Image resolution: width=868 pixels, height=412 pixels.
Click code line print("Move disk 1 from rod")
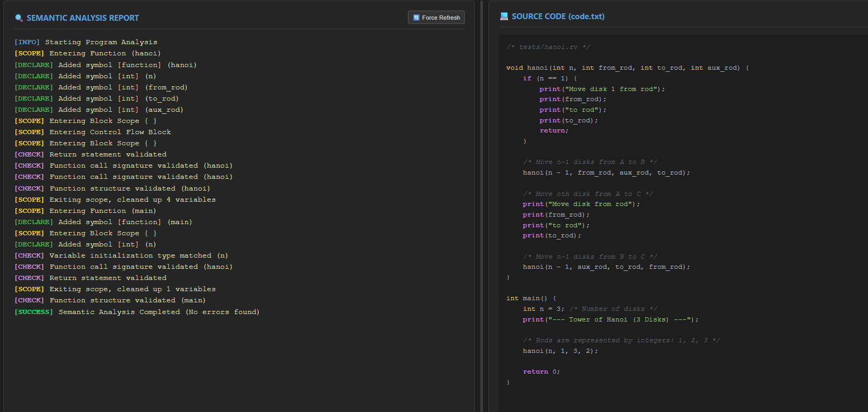click(602, 89)
